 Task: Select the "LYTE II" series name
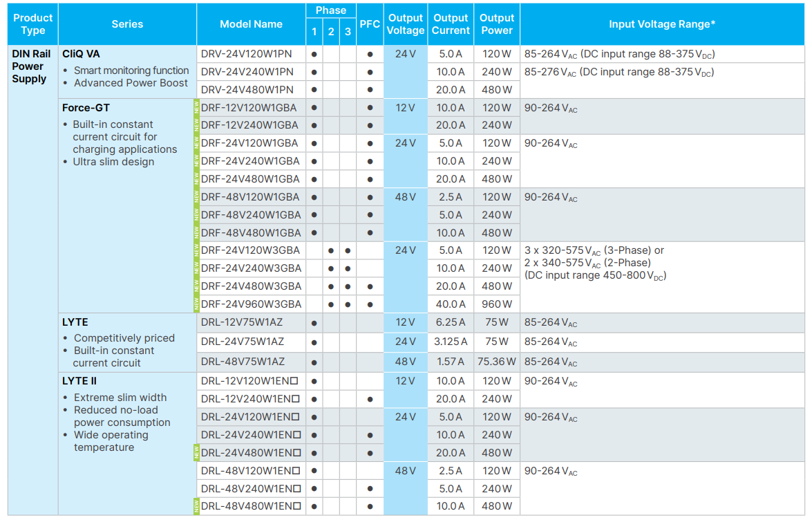click(x=79, y=381)
